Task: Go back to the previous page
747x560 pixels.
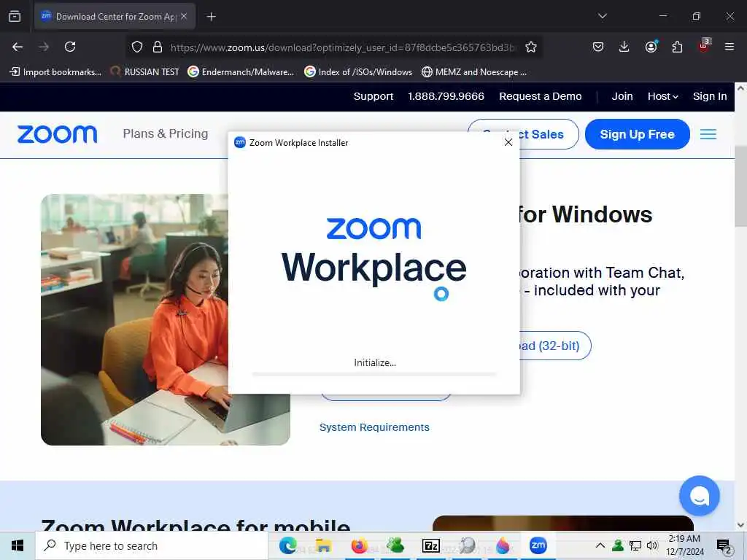Action: pos(18,47)
